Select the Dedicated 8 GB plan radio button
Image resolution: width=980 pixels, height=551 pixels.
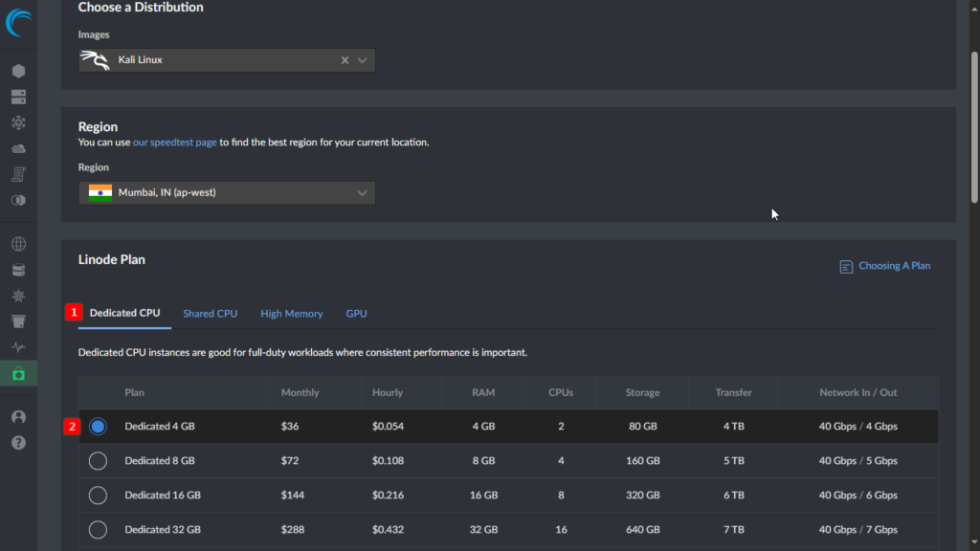pyautogui.click(x=98, y=461)
